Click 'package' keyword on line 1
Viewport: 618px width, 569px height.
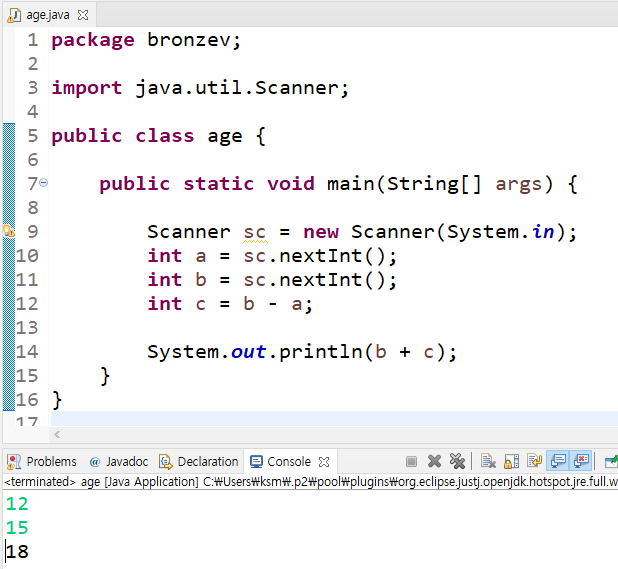pyautogui.click(x=93, y=40)
